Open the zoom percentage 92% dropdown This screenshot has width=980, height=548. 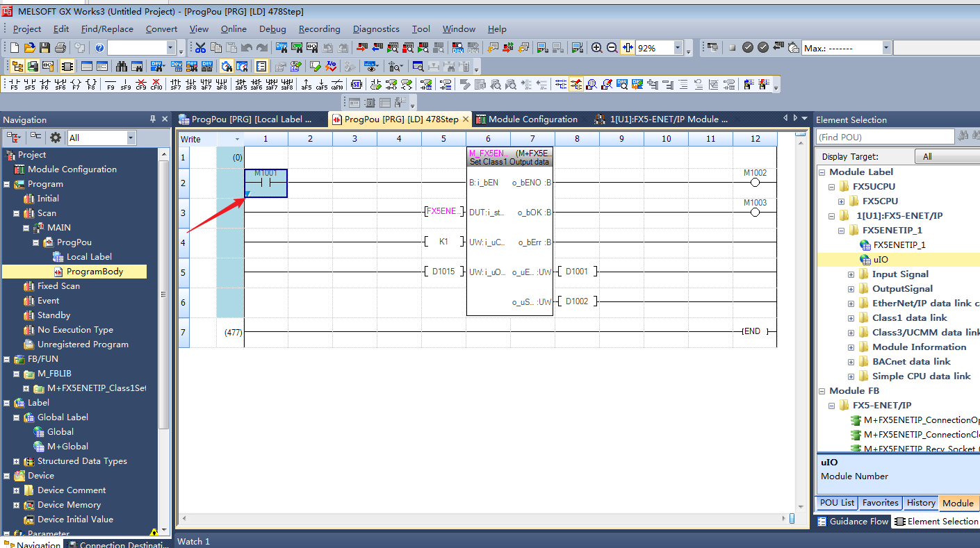pyautogui.click(x=678, y=48)
